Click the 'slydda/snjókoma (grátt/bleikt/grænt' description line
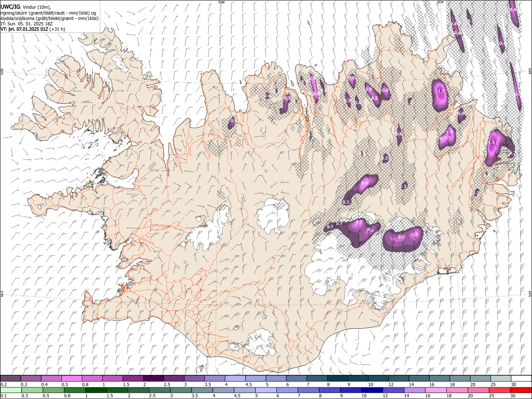The width and height of the screenshot is (532, 399). click(x=49, y=18)
